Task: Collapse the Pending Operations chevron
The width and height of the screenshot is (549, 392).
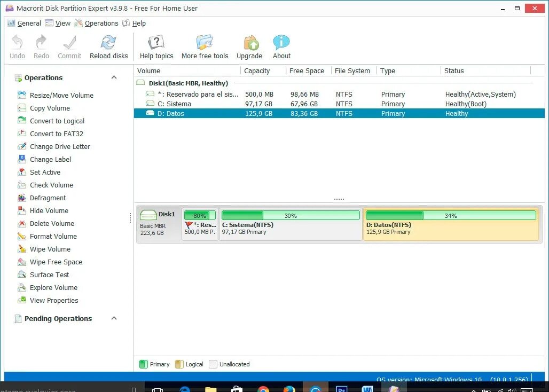Action: click(x=114, y=318)
